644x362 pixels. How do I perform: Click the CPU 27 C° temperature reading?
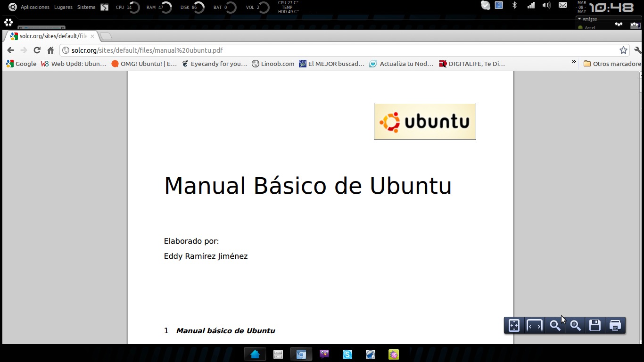click(288, 3)
